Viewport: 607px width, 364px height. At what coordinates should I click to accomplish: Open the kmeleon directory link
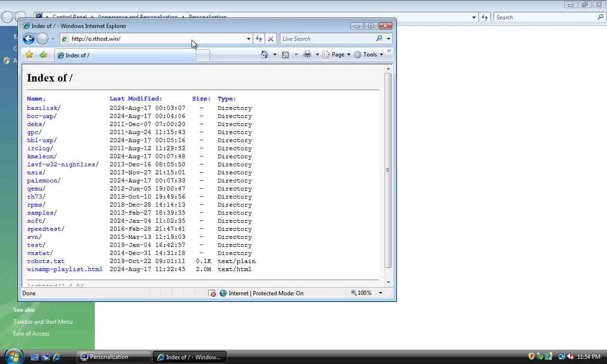(40, 156)
